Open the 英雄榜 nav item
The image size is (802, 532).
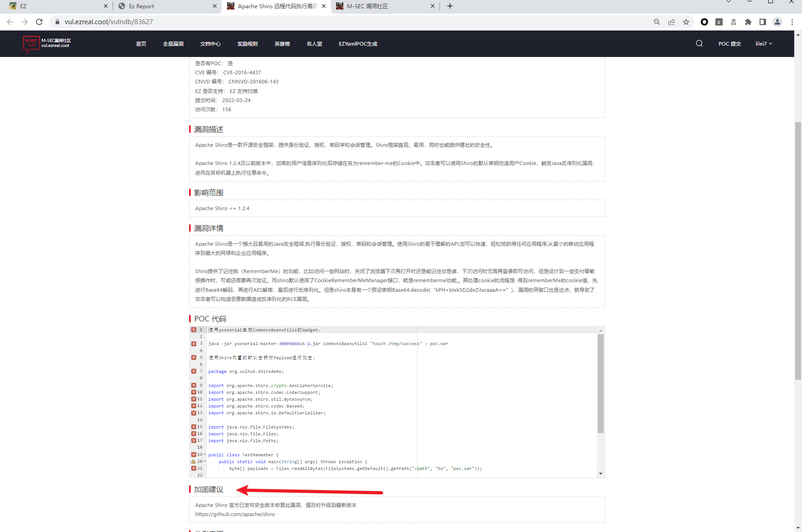[282, 44]
